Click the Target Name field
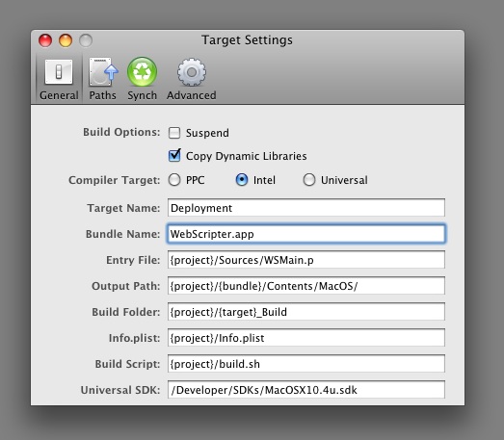 (306, 208)
